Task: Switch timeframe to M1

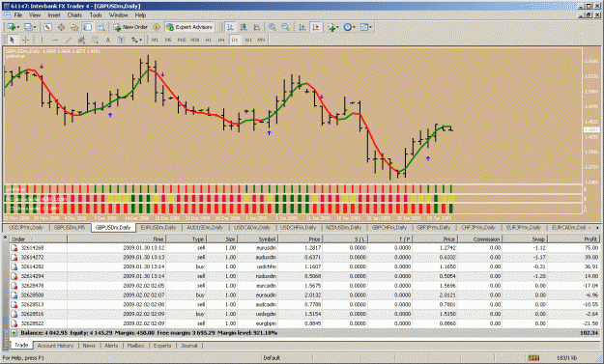Action: 155,40
